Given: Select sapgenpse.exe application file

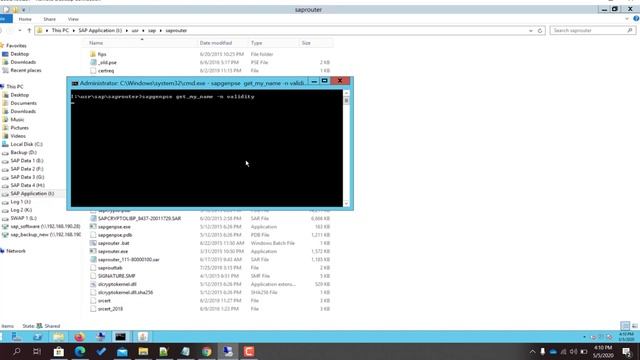Looking at the screenshot, I should (x=114, y=227).
